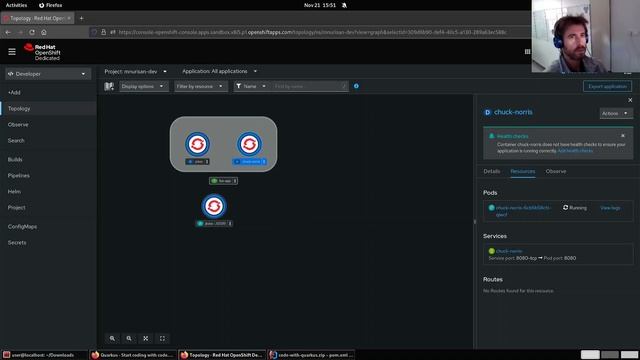Expand the Display options dropdown
Screen dimensions: 640x360
pos(144,86)
